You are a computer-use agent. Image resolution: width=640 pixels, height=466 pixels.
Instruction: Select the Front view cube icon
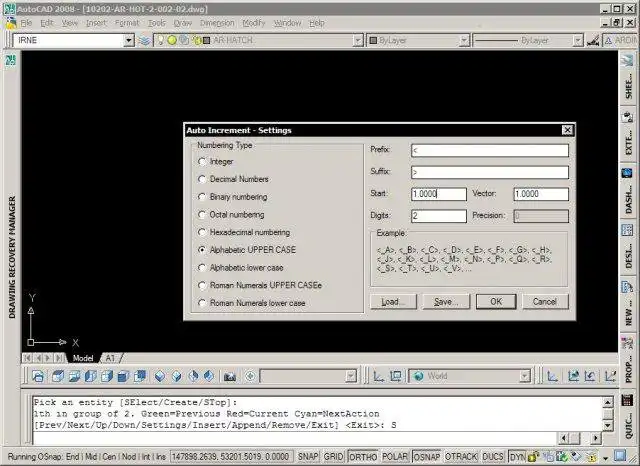pos(123,376)
